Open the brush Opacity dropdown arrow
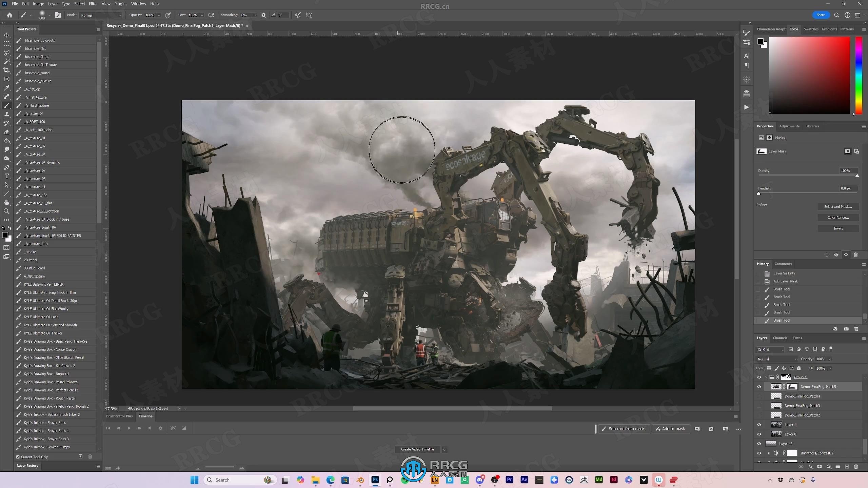The height and width of the screenshot is (488, 868). [x=159, y=15]
